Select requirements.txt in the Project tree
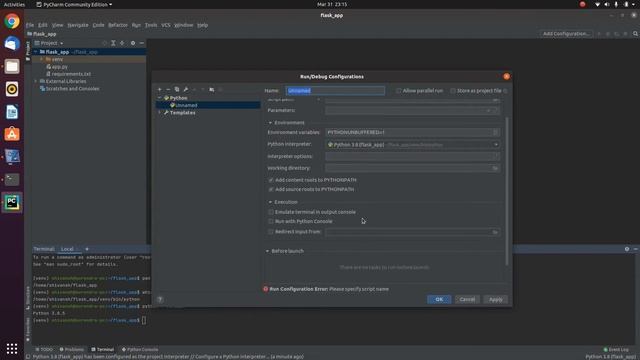 tap(71, 74)
